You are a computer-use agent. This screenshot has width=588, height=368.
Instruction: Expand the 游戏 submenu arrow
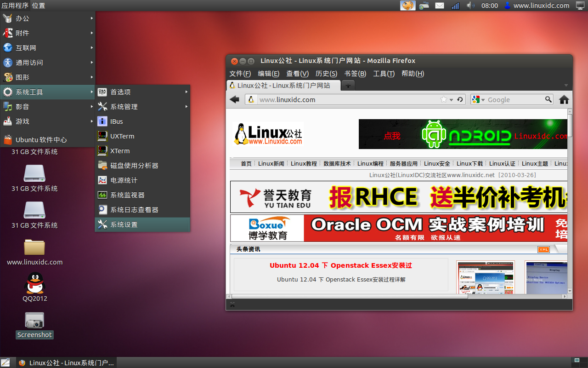(x=92, y=121)
